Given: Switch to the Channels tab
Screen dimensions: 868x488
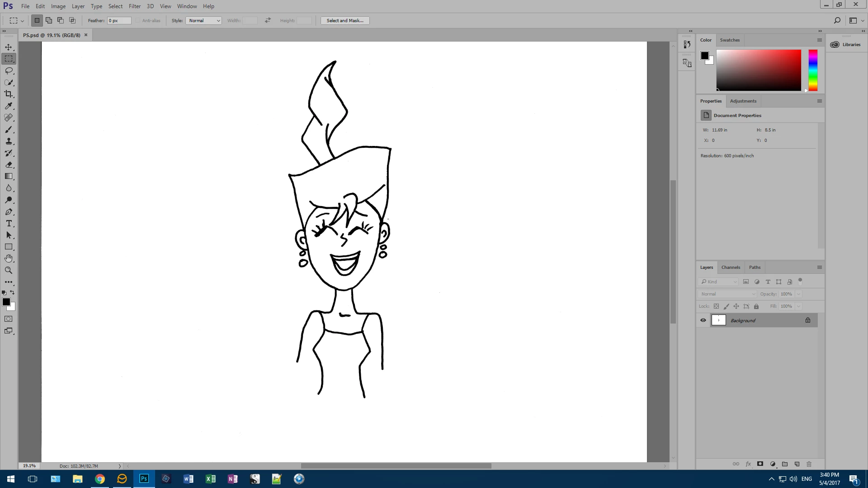Looking at the screenshot, I should click(731, 267).
